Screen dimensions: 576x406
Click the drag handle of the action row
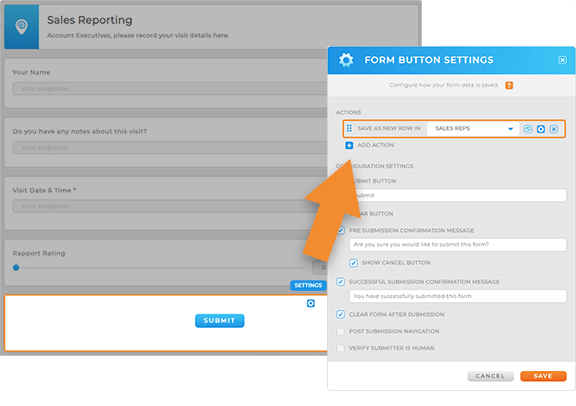(349, 128)
